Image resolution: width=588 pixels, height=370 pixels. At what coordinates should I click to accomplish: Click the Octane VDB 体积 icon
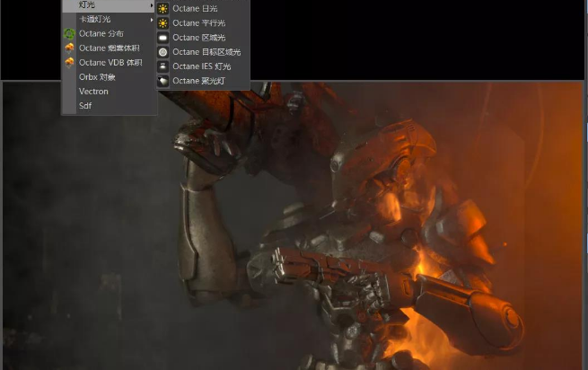69,62
